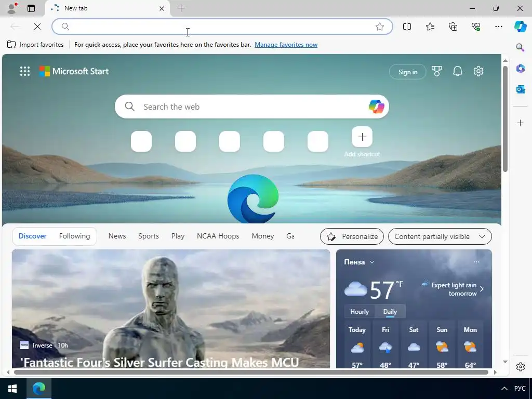Open the Play feed tab

[x=178, y=236]
